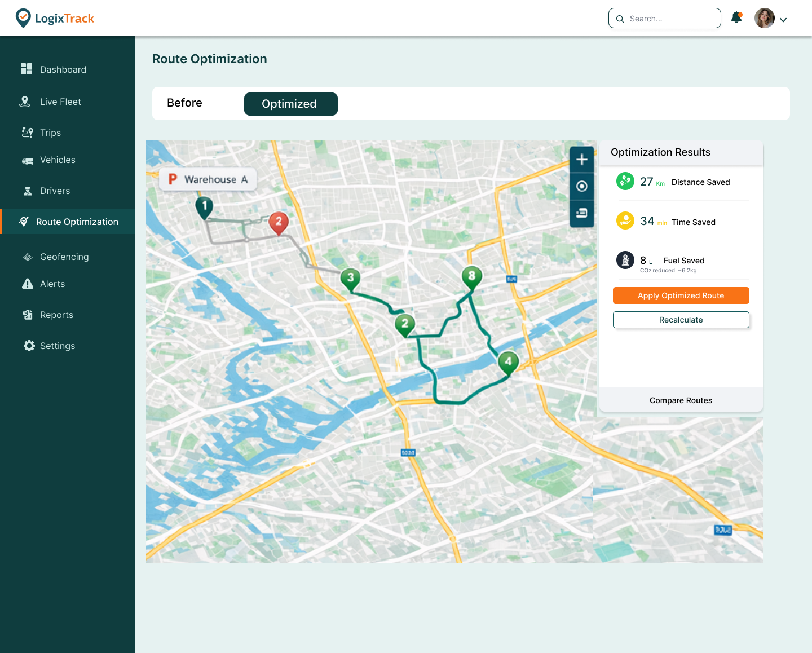
Task: Select the stop 4 marker on map
Action: (x=508, y=362)
